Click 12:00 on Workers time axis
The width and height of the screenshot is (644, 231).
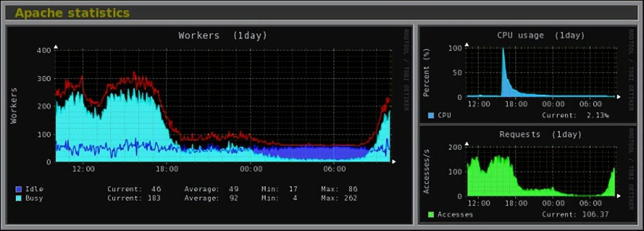[84, 169]
